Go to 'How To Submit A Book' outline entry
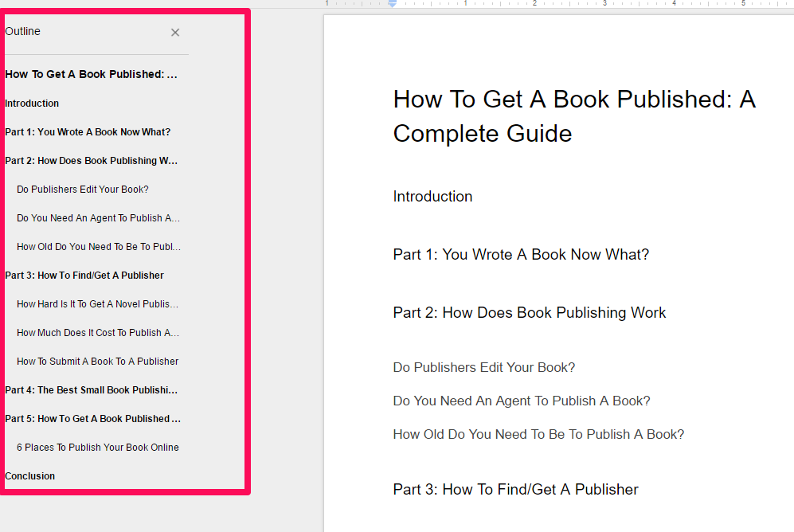Viewport: 794px width, 532px height. pos(97,362)
